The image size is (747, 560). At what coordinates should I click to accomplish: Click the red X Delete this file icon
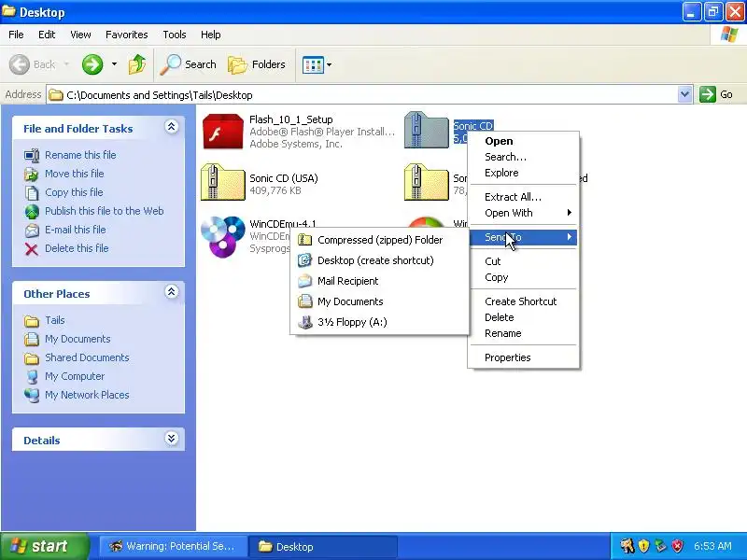point(32,248)
